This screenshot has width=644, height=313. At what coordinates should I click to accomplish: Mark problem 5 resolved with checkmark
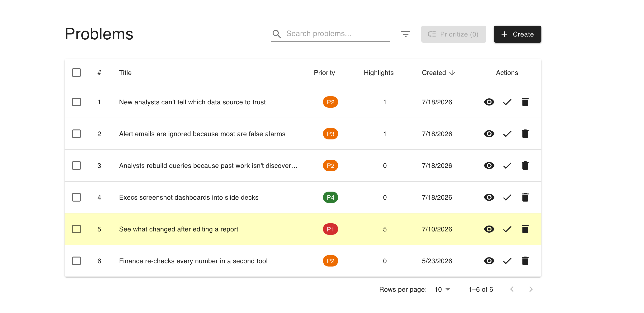pyautogui.click(x=507, y=229)
